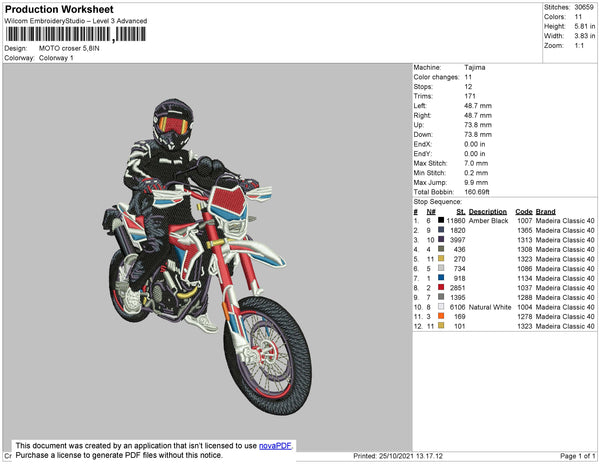Pick the Natural White swatch
The height and width of the screenshot is (464, 600).
pos(441,306)
